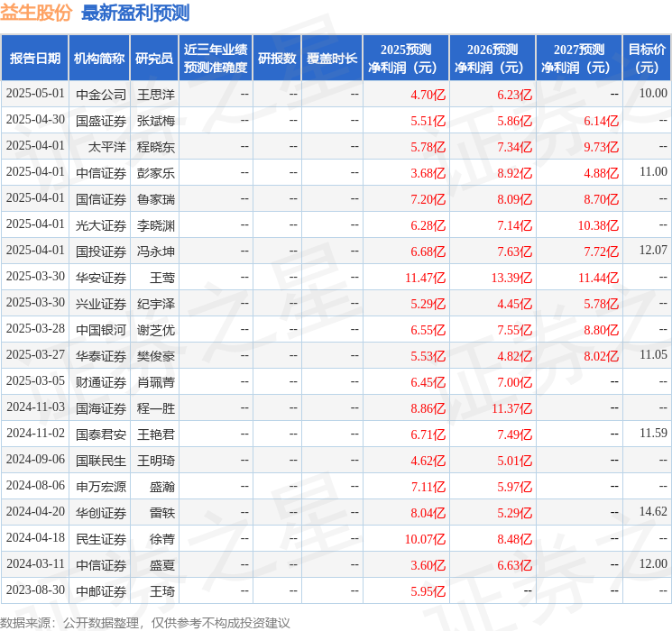This screenshot has height=631, width=672.
Task: Open the 中金公司 institution entry
Action: tap(101, 94)
